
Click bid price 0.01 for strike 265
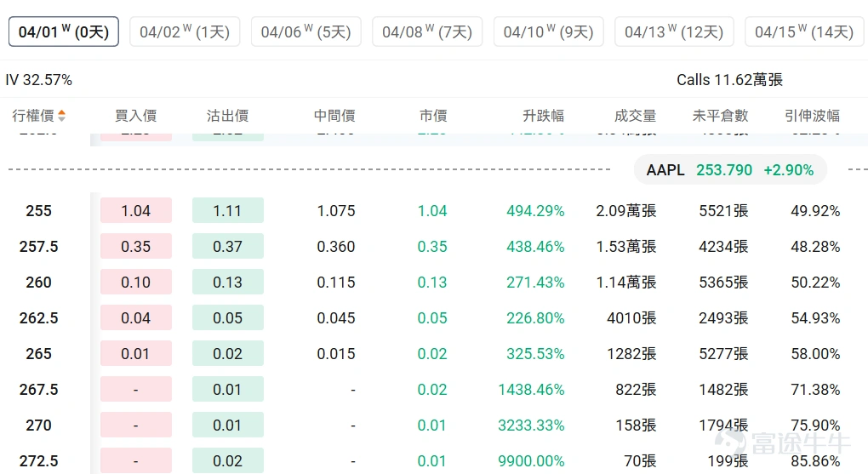[136, 353]
